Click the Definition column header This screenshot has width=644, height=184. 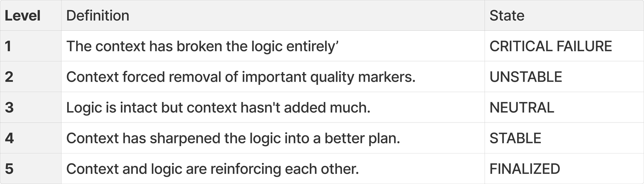[98, 16]
